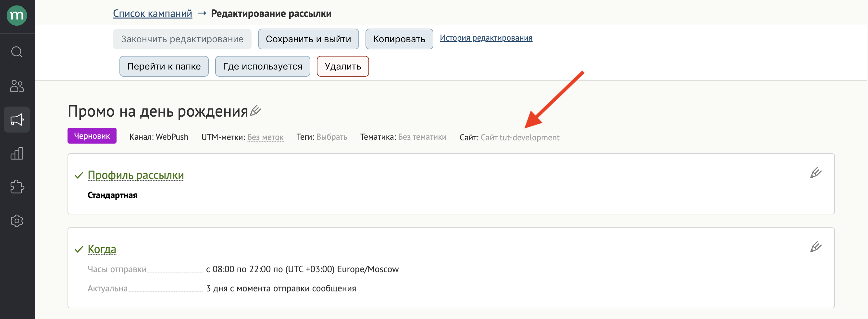The width and height of the screenshot is (868, 319).
Task: Click the 'Часы отправки' label
Action: (117, 269)
